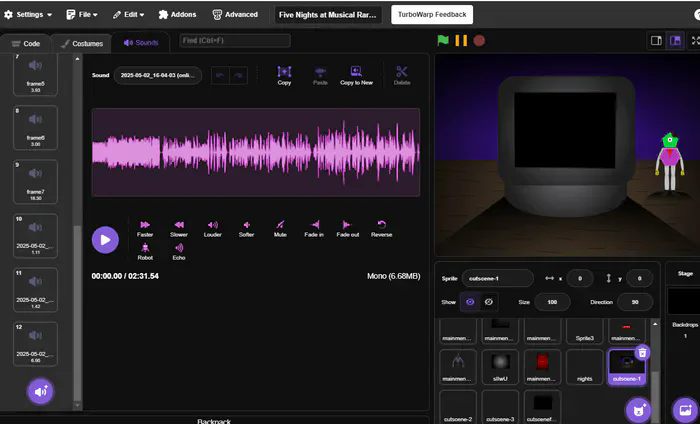Click the sprite Size field
This screenshot has width=700, height=424.
click(x=552, y=302)
